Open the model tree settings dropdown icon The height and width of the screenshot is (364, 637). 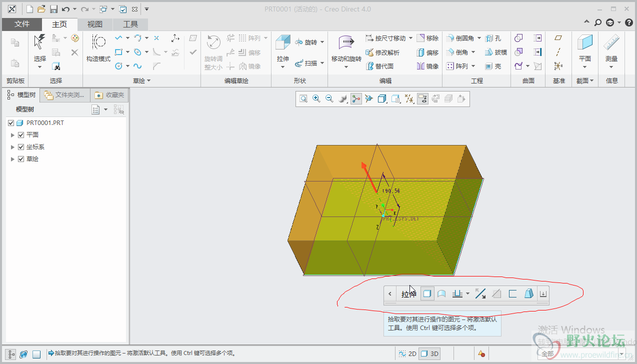pos(99,109)
